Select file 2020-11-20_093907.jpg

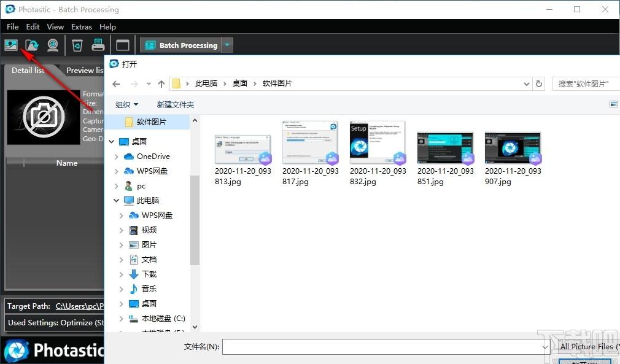coord(513,160)
